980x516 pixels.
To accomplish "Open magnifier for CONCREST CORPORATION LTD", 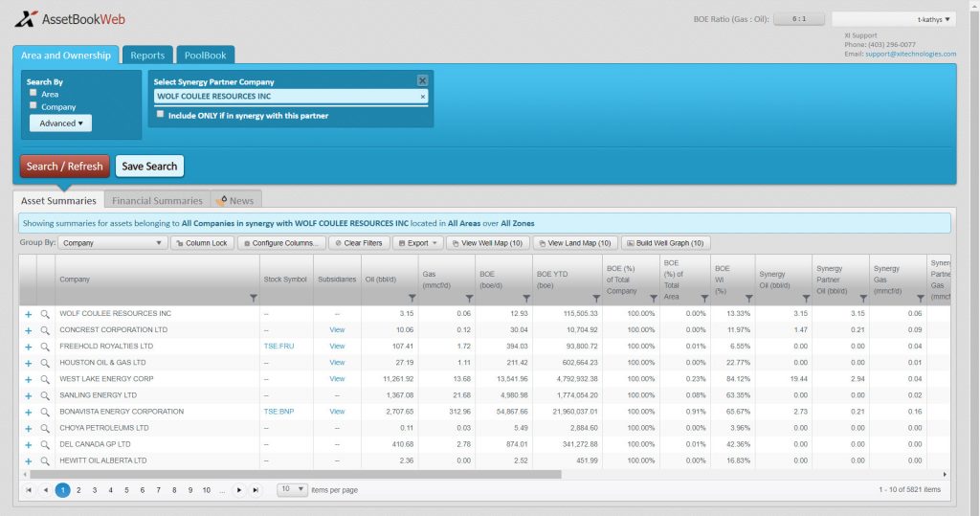I will (45, 330).
